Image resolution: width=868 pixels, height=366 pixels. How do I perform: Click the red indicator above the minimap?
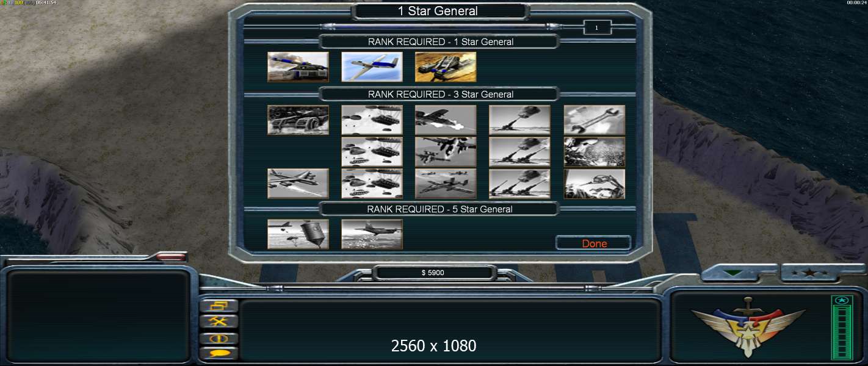click(x=171, y=257)
